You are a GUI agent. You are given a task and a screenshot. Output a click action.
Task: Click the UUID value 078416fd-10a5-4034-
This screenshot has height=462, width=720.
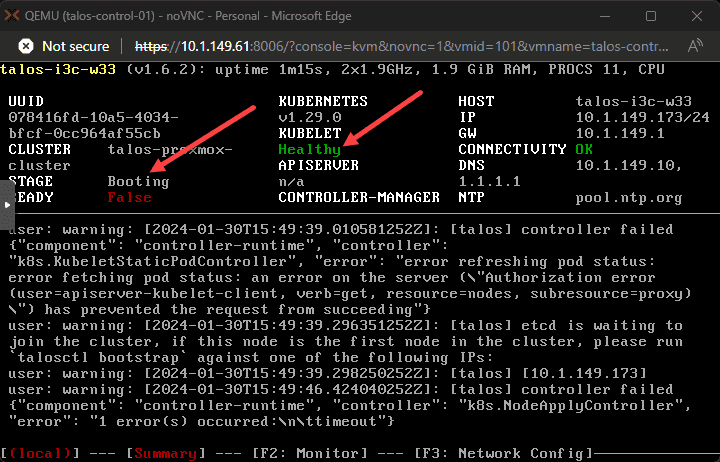93,117
